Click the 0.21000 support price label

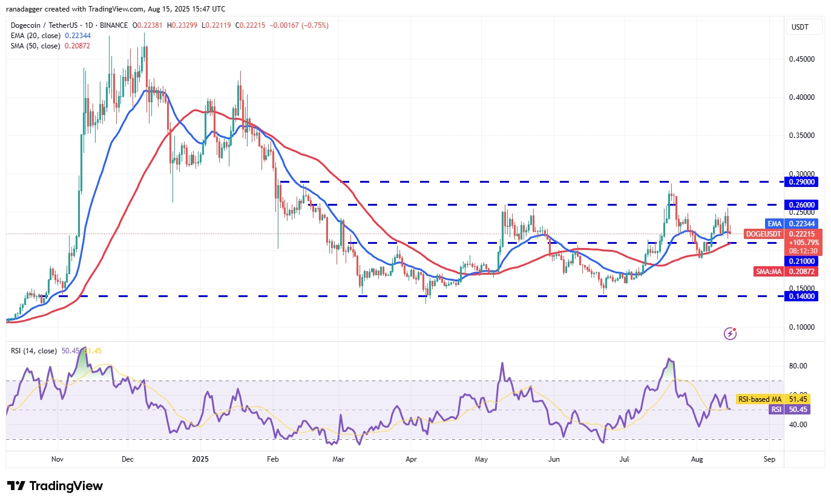pyautogui.click(x=802, y=261)
